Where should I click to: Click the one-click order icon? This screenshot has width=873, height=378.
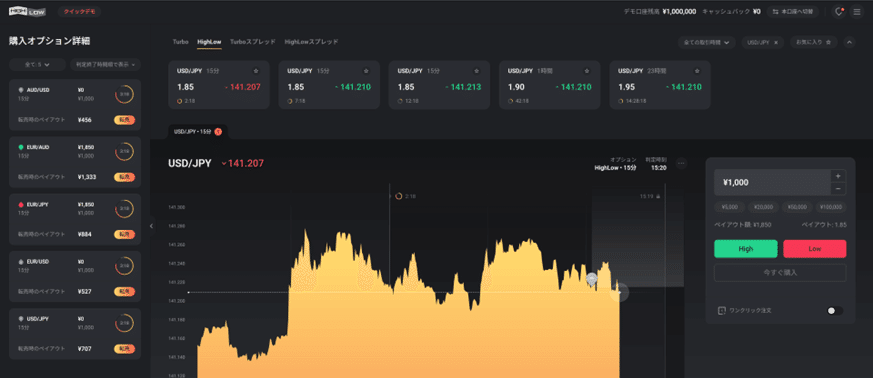tap(722, 311)
